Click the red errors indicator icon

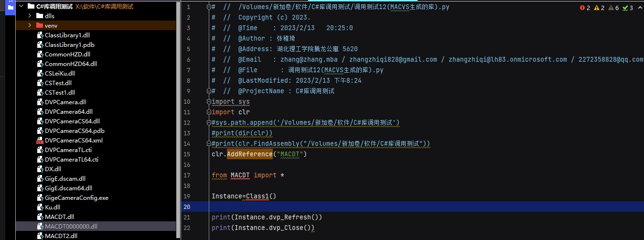(x=582, y=8)
